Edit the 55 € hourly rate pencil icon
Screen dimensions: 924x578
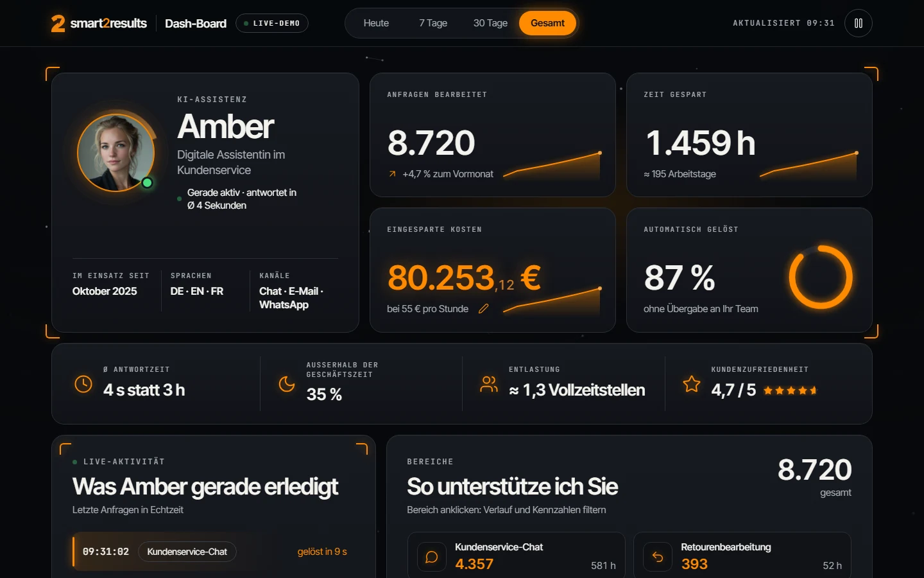tap(484, 309)
